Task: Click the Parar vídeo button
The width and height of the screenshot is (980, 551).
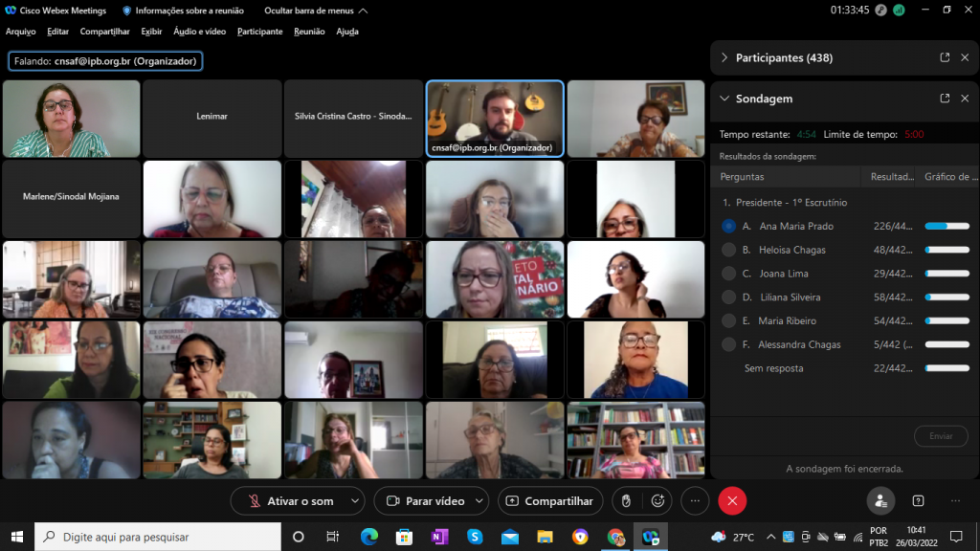Action: click(424, 500)
